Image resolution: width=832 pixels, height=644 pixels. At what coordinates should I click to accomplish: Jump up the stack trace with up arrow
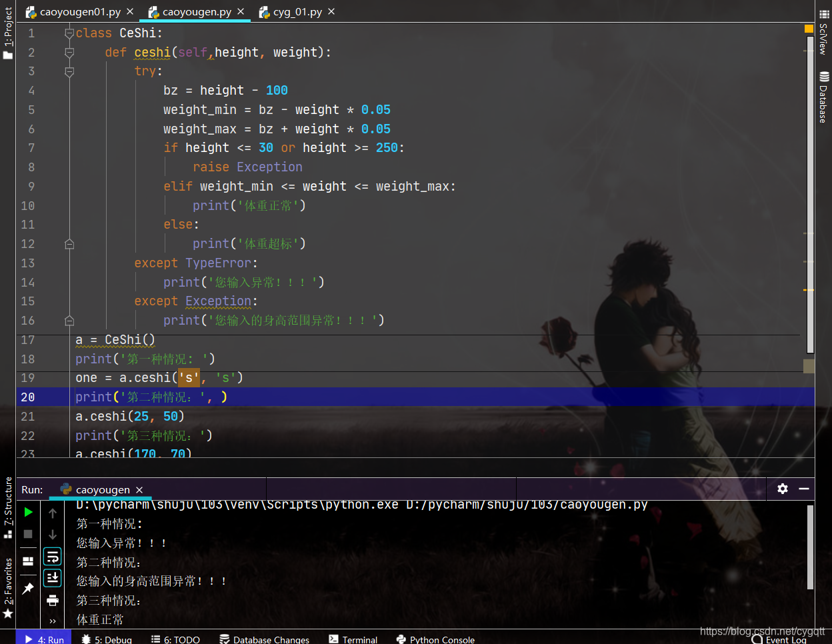[53, 513]
